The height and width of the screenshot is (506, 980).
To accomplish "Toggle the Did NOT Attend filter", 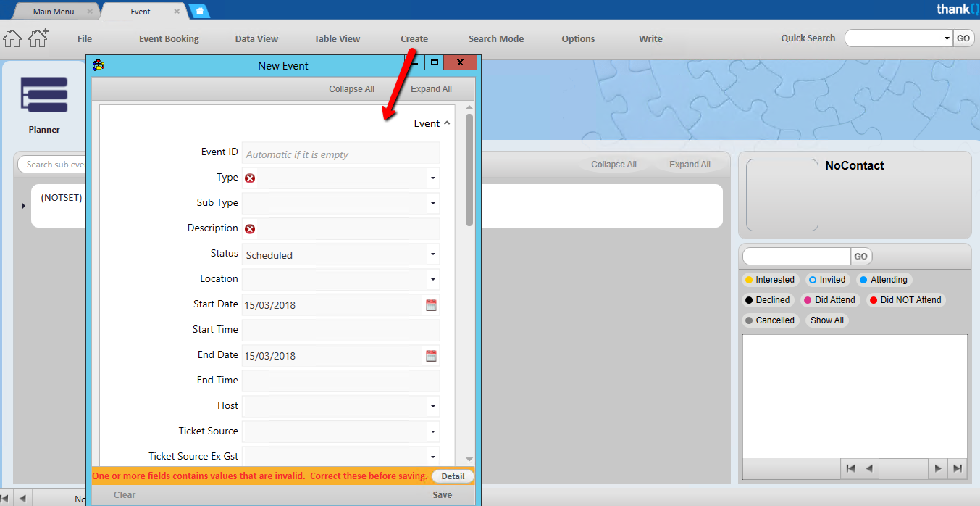I will [x=905, y=300].
